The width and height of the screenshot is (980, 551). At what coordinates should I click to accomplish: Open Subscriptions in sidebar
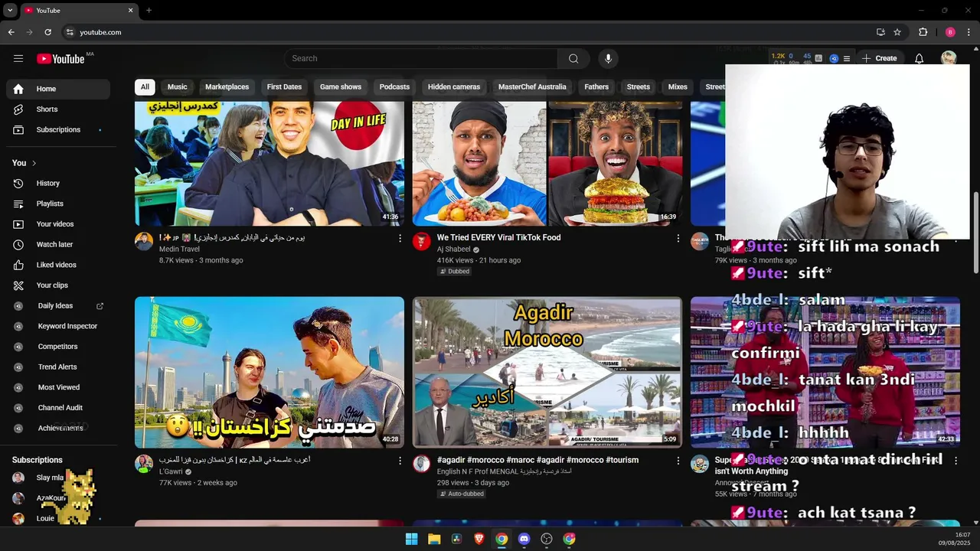coord(58,129)
